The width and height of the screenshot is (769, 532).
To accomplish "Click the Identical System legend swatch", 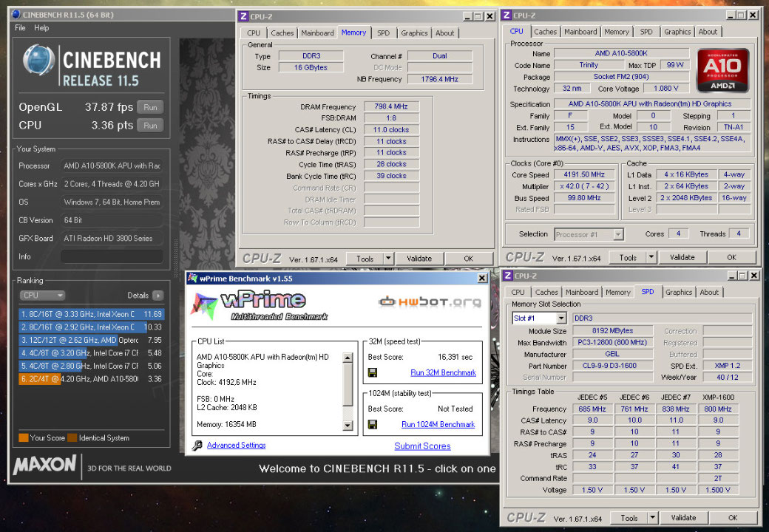I will click(x=72, y=437).
